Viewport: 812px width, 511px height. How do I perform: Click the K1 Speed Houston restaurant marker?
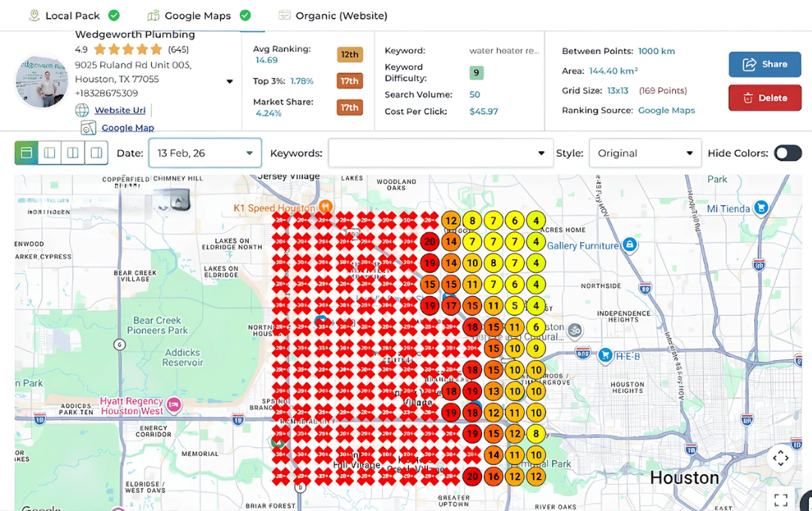coord(326,206)
